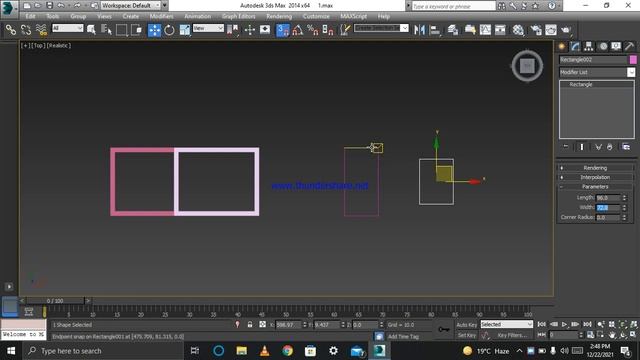
Task: Open the Manage Layers dialog
Action: tap(453, 30)
